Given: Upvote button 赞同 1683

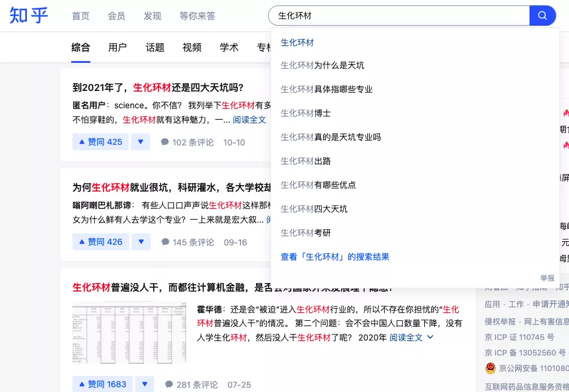Looking at the screenshot, I should 102,384.
